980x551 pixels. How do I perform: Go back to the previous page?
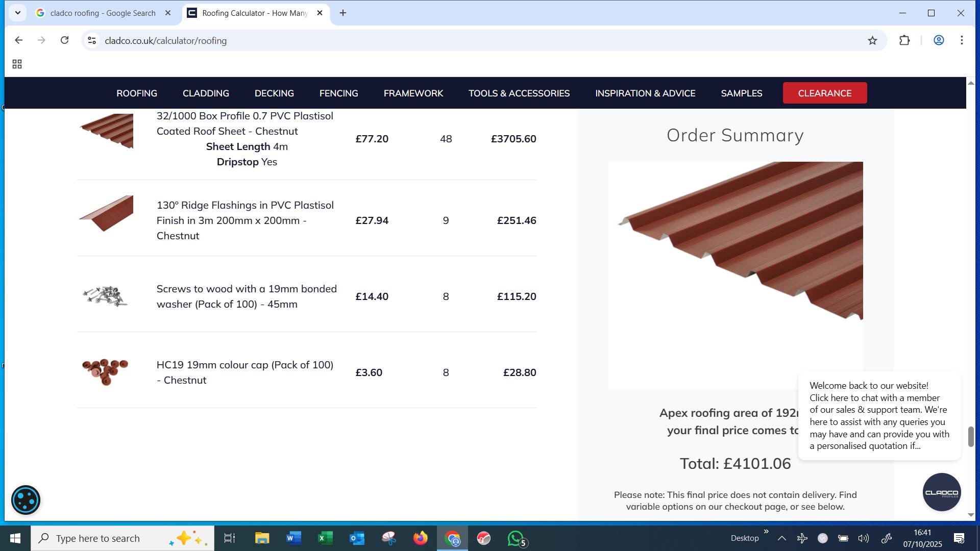pyautogui.click(x=18, y=40)
